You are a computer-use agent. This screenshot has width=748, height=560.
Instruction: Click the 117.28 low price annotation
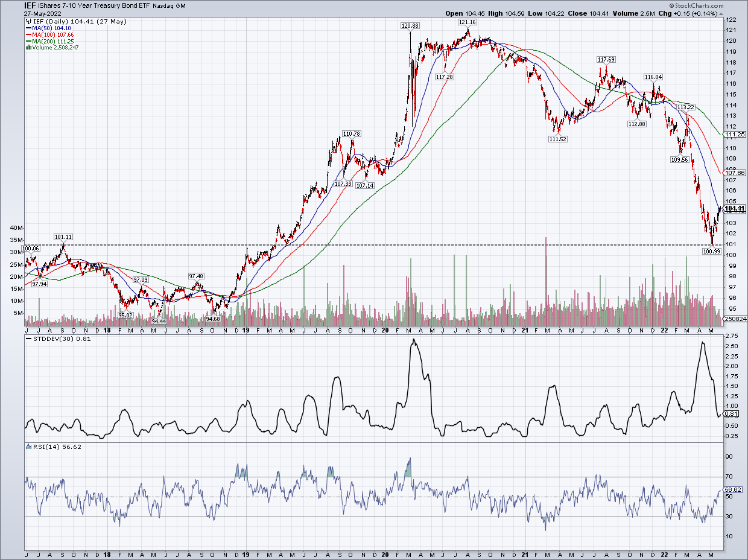point(444,77)
